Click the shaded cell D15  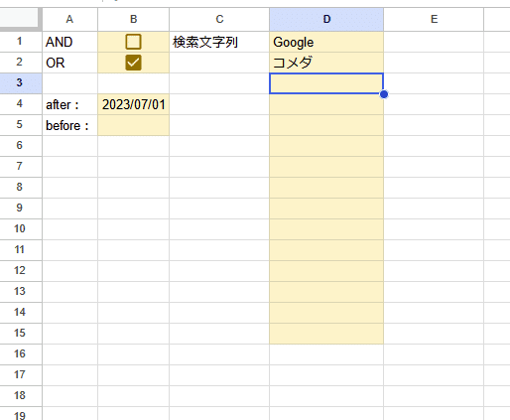326,333
